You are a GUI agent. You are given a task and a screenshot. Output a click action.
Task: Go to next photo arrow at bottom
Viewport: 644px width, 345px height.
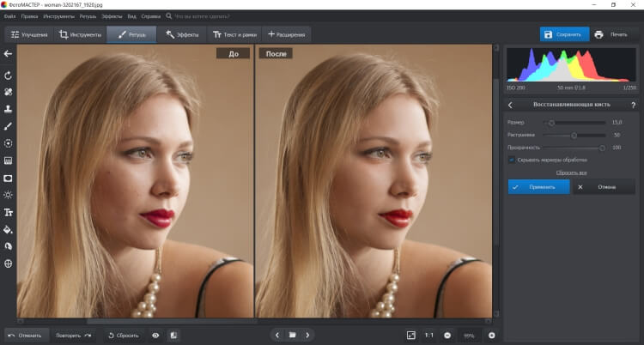point(307,336)
